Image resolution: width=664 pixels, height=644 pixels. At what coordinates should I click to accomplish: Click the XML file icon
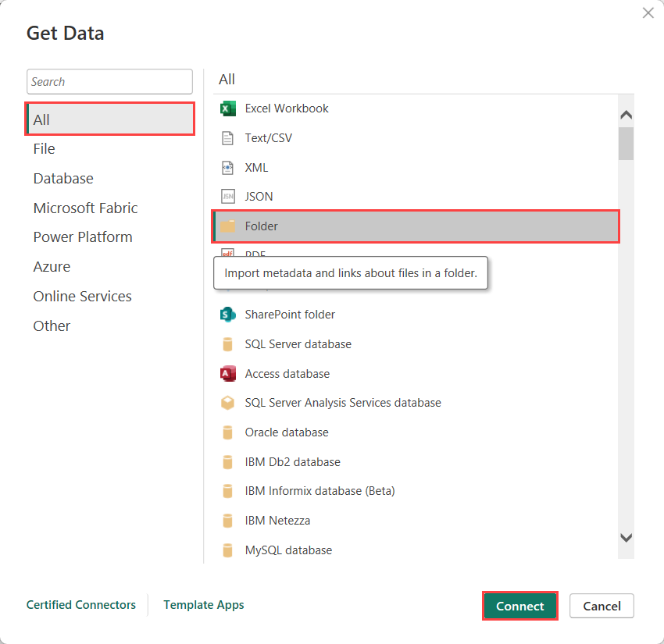click(x=228, y=168)
